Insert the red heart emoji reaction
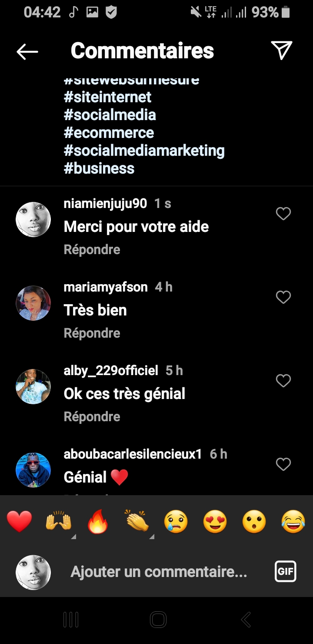Screen dimensions: 313x644 (20, 522)
